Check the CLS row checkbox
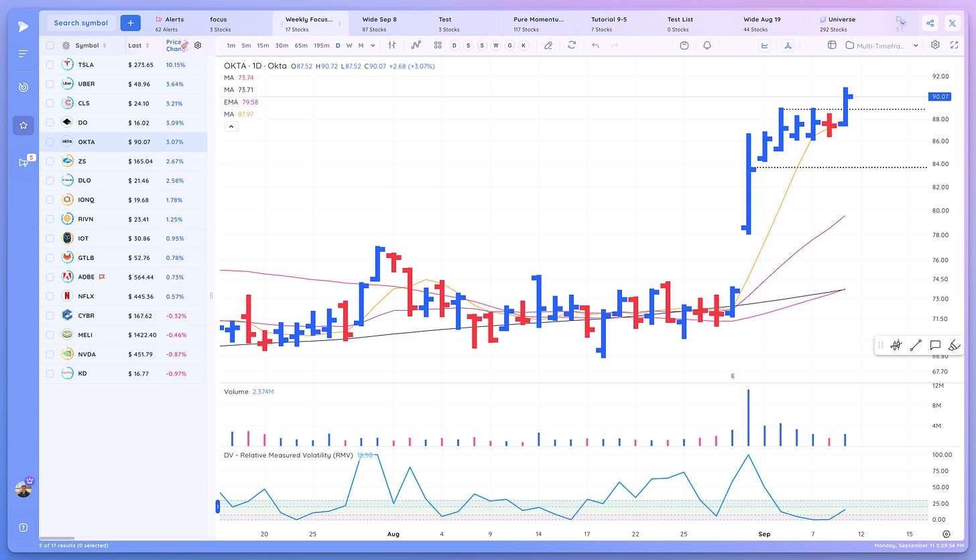Image resolution: width=976 pixels, height=560 pixels. pos(50,103)
